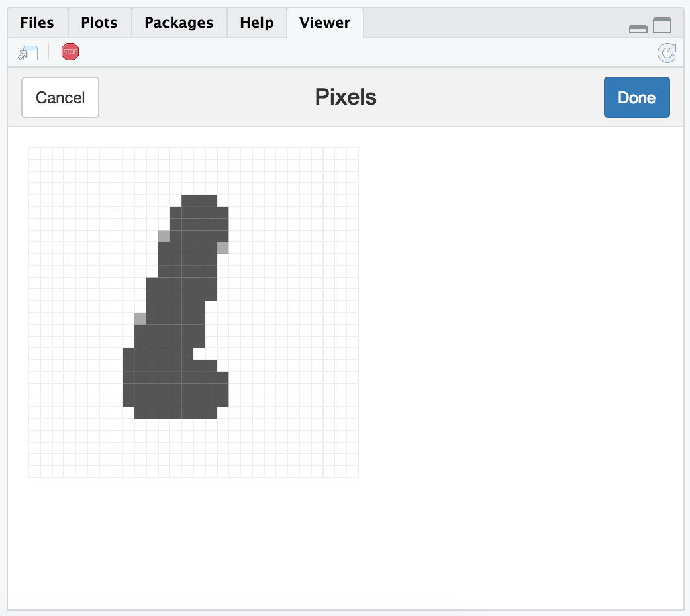Click the light gray pixel left of the head

[x=164, y=236]
